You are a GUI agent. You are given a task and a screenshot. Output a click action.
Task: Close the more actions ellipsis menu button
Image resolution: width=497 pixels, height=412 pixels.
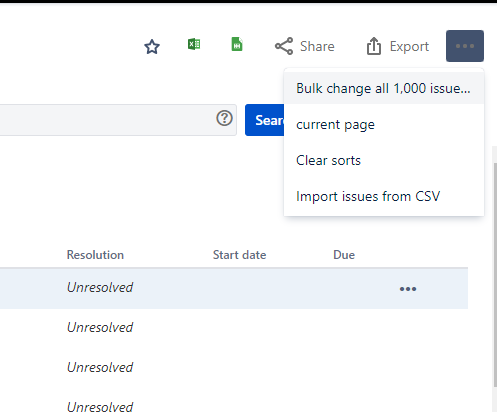[465, 46]
